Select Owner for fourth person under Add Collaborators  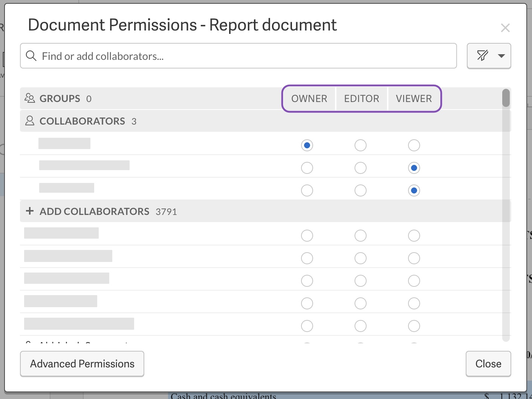click(307, 303)
